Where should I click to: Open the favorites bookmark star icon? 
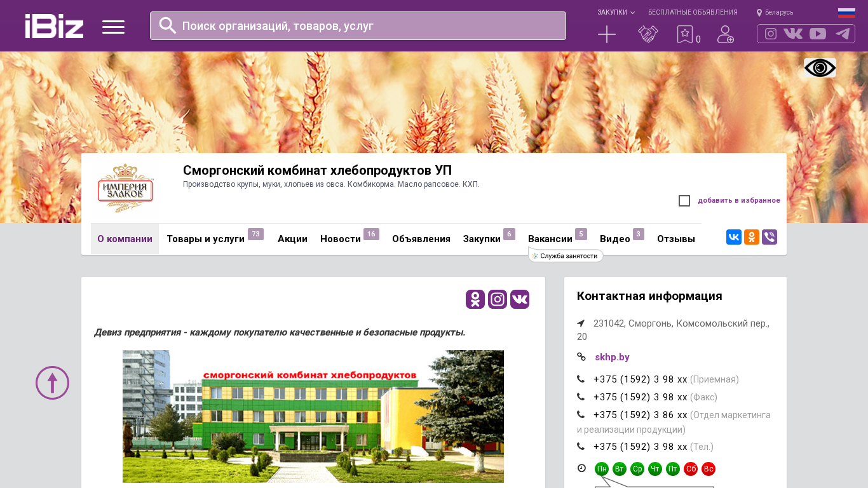(684, 34)
